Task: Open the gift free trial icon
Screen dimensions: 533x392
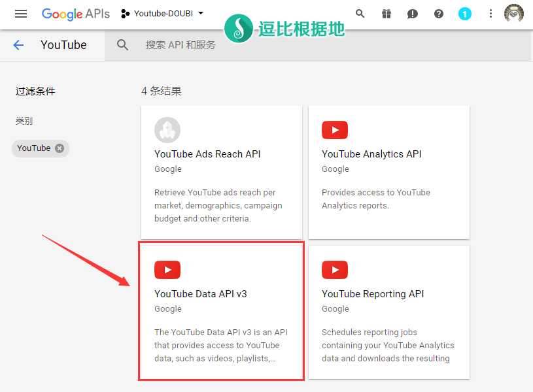Action: point(387,14)
